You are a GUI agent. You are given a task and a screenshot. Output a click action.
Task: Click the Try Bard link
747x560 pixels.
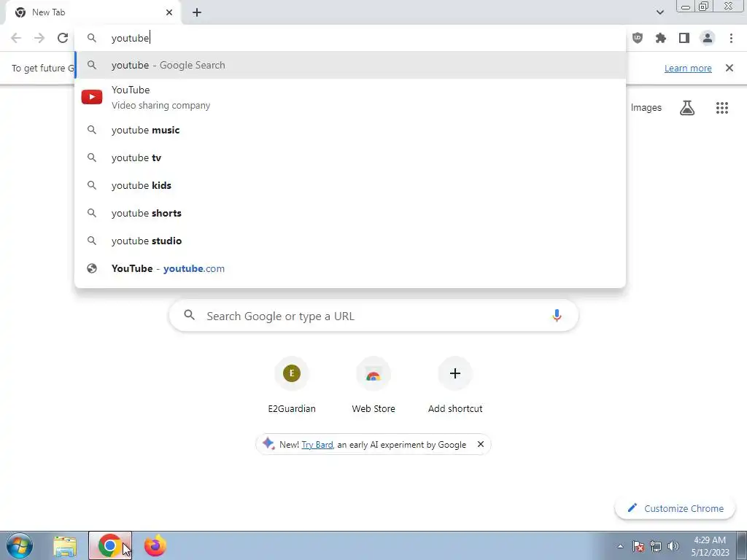tap(317, 444)
